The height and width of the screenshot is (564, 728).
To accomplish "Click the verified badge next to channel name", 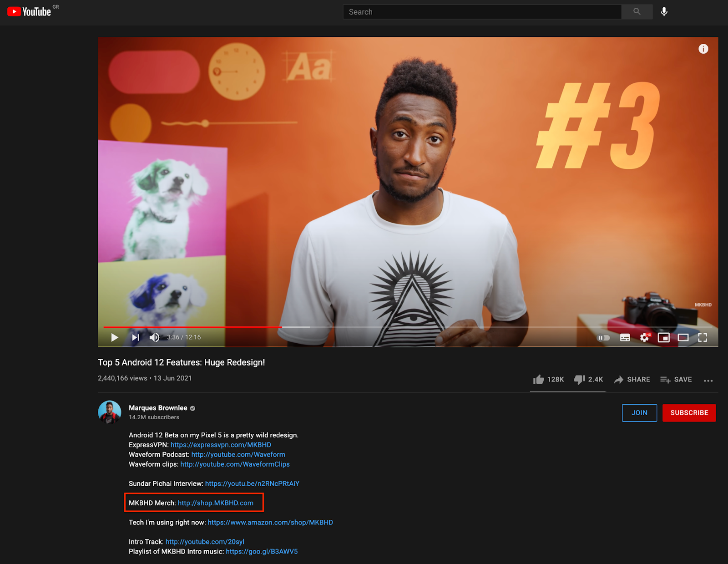I will (x=192, y=408).
